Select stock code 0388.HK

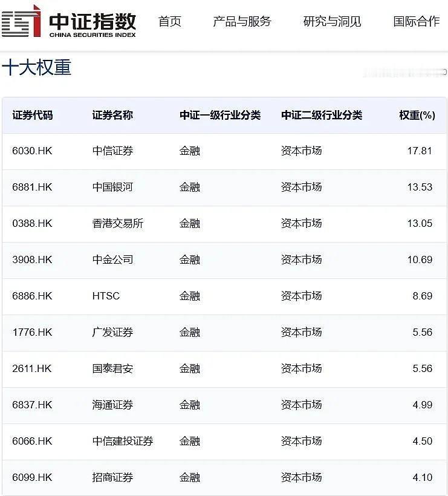tap(32, 223)
